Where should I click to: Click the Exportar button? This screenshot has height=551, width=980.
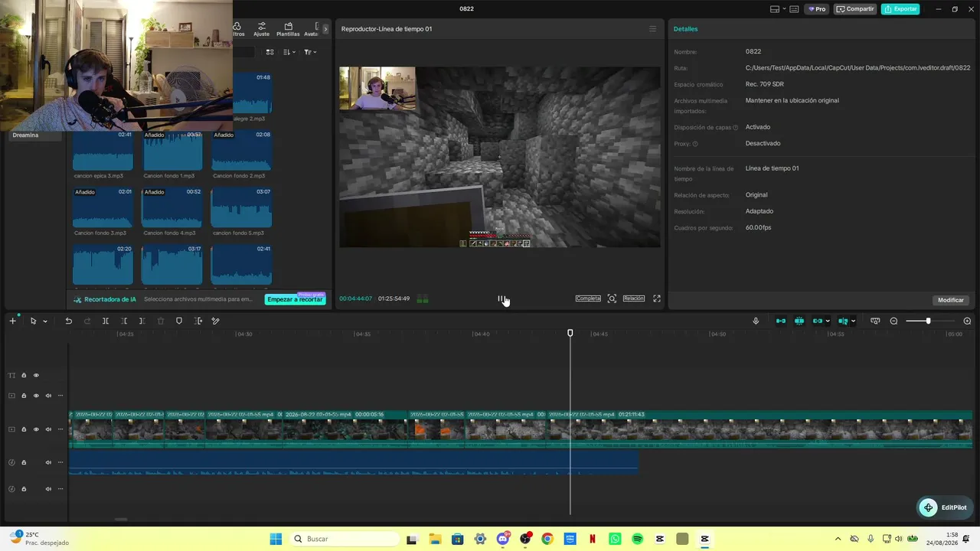click(900, 9)
